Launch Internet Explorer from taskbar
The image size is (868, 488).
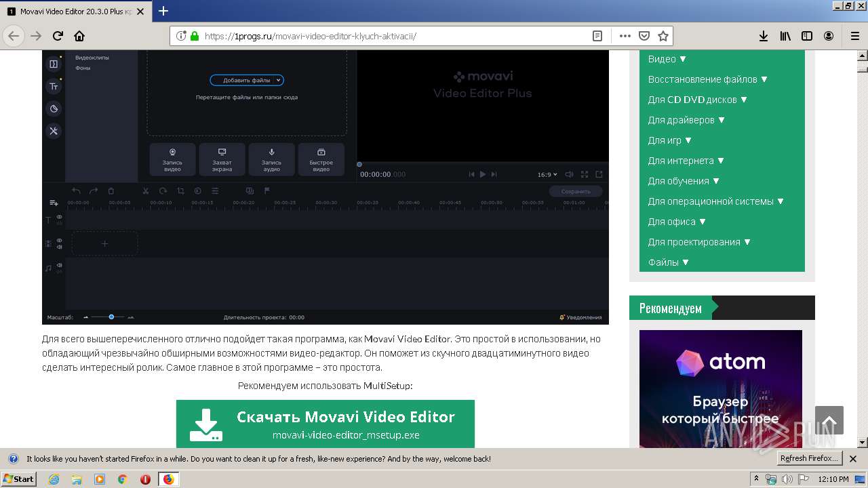54,479
